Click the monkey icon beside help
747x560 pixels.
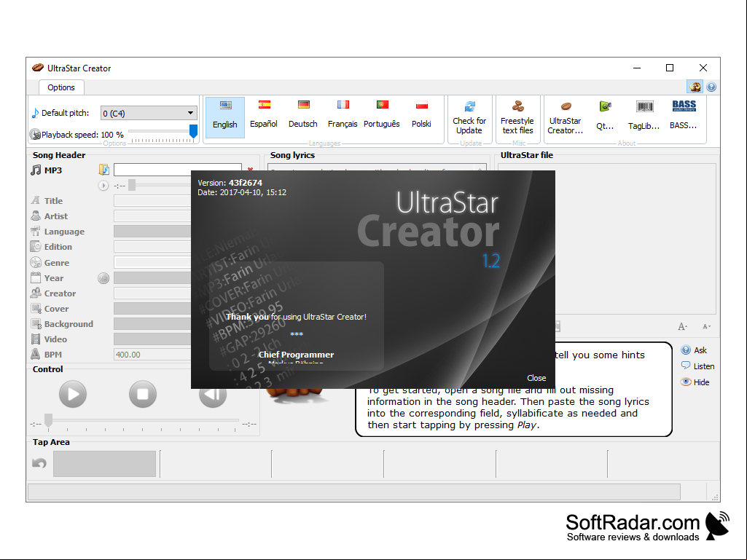(x=695, y=87)
